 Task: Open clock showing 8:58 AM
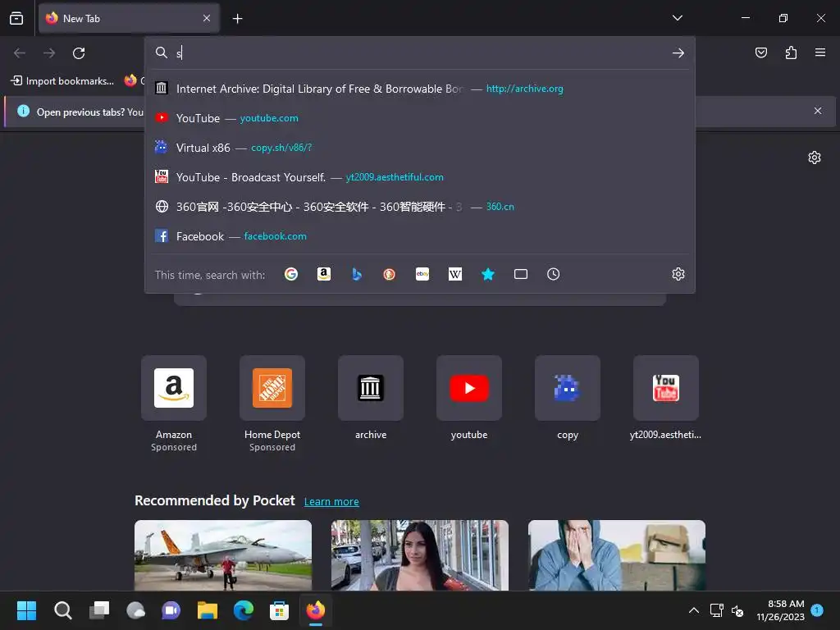point(780,610)
